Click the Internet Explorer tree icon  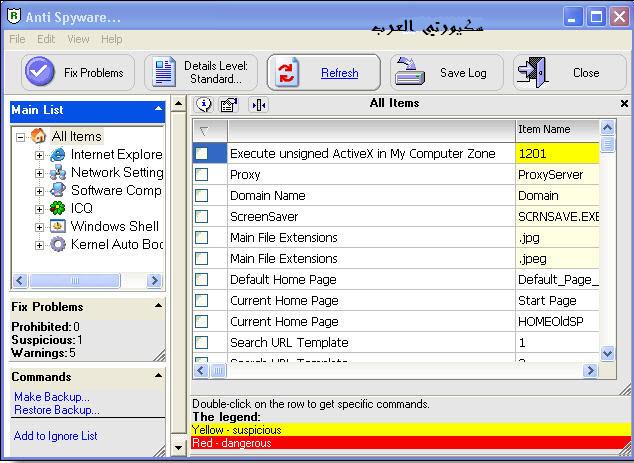tap(58, 154)
